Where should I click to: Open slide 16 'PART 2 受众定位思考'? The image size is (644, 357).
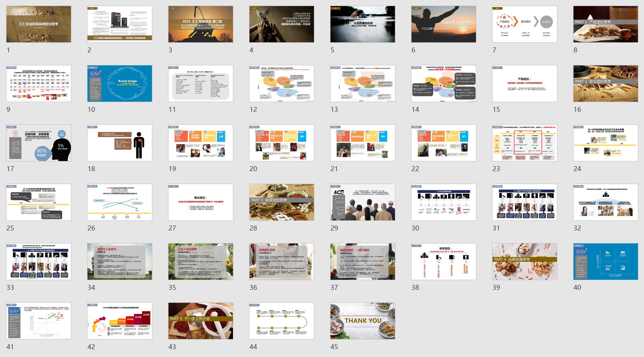point(606,83)
